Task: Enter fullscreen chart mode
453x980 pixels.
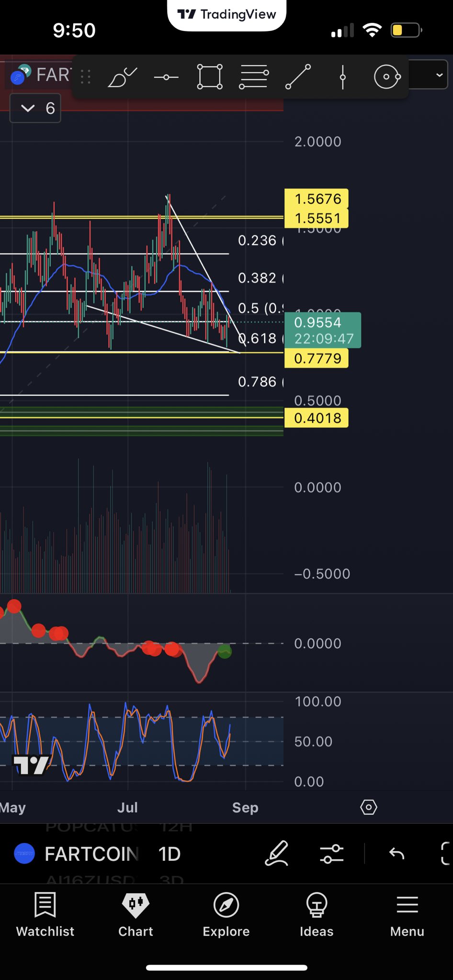Action: click(445, 854)
